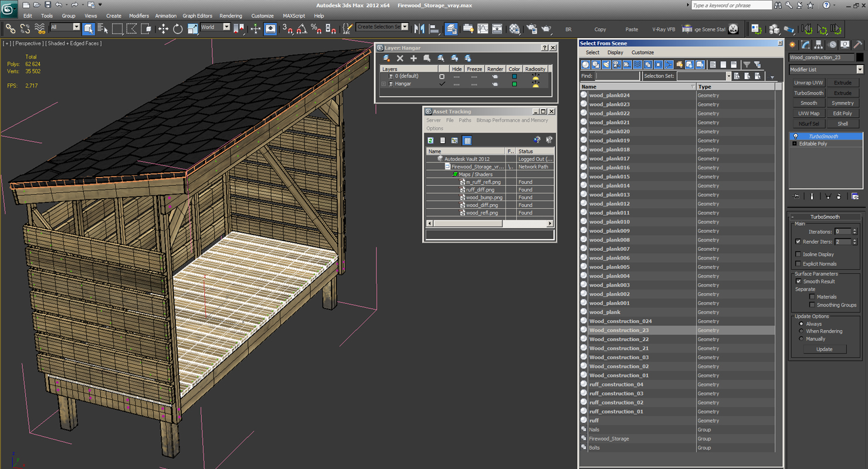
Task: Open Paths menu in Asset Tracking
Action: [x=465, y=120]
